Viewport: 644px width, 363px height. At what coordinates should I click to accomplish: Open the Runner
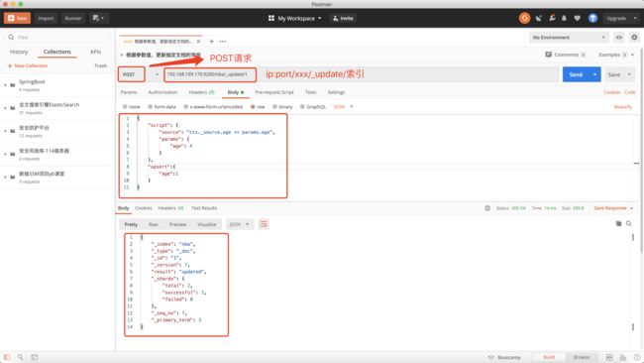click(x=72, y=18)
